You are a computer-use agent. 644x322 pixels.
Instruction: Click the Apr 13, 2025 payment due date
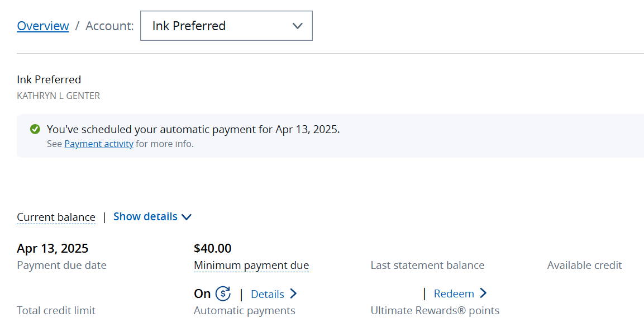53,248
